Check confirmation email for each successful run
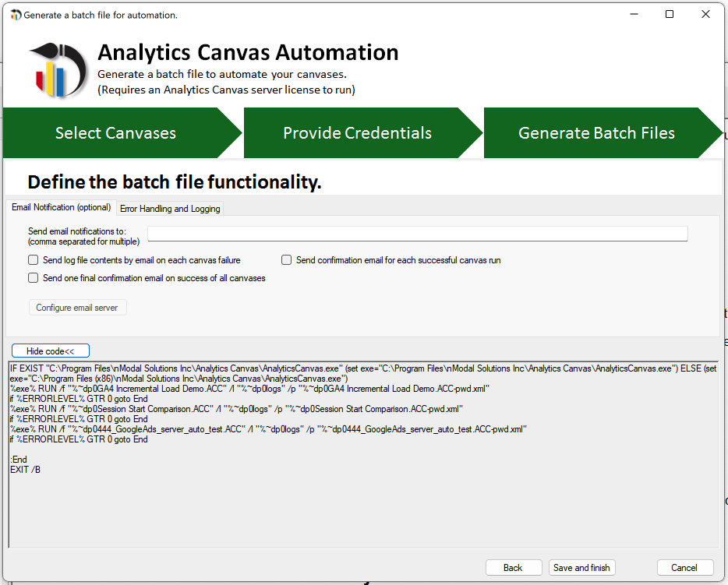Screen dimensions: 728x585 point(287,260)
